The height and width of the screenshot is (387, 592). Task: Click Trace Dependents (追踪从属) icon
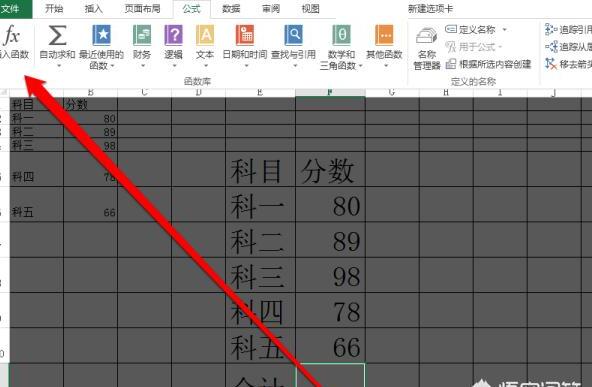[x=551, y=47]
